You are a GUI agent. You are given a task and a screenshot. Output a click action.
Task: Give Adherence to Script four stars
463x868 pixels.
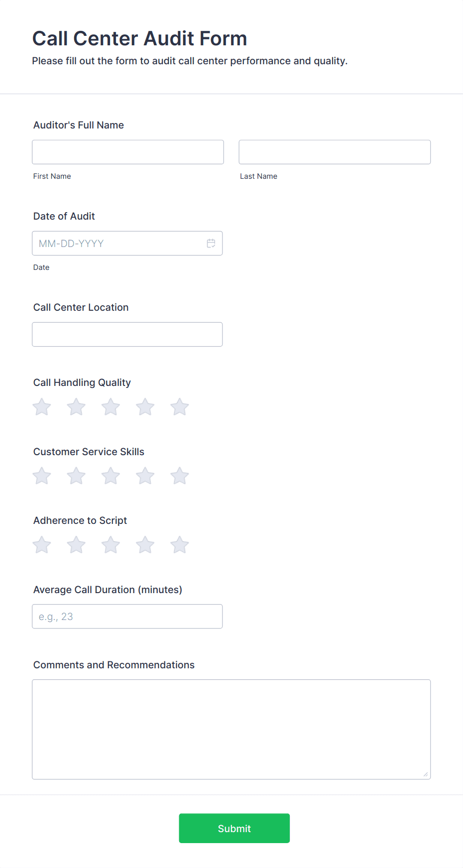click(x=145, y=544)
